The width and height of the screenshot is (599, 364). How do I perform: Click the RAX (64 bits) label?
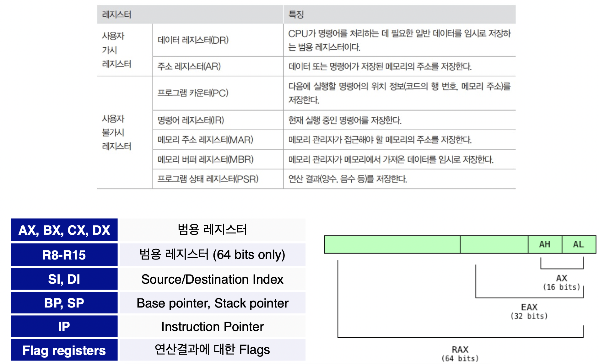pos(460,354)
